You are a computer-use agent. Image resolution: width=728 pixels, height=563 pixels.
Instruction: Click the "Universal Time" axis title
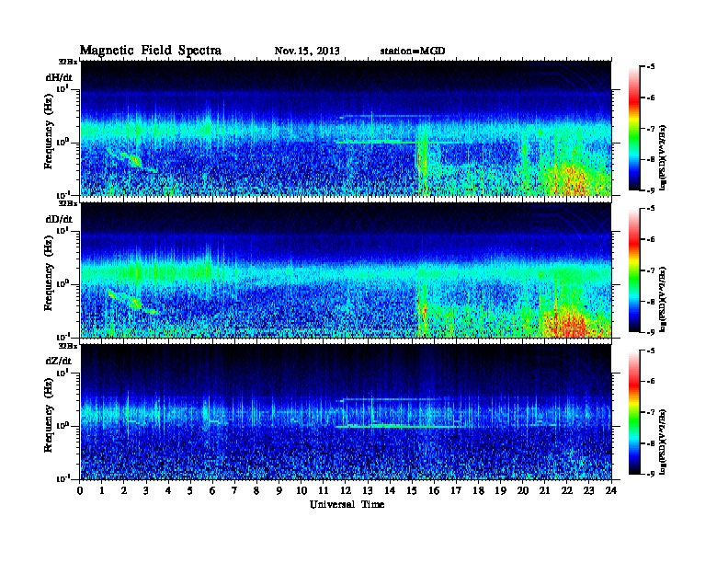click(x=347, y=504)
